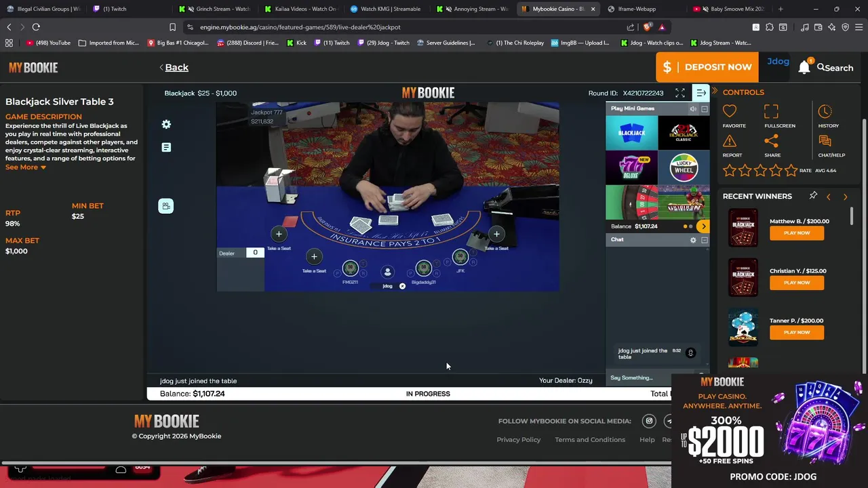Leave seat via jdog close icon
Screen dimensions: 868x488
coord(402,286)
